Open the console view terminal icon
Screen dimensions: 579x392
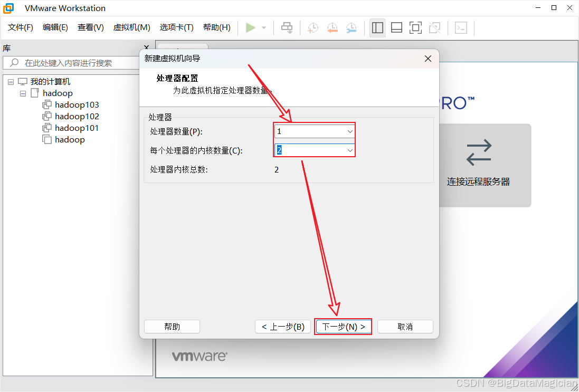pyautogui.click(x=461, y=27)
